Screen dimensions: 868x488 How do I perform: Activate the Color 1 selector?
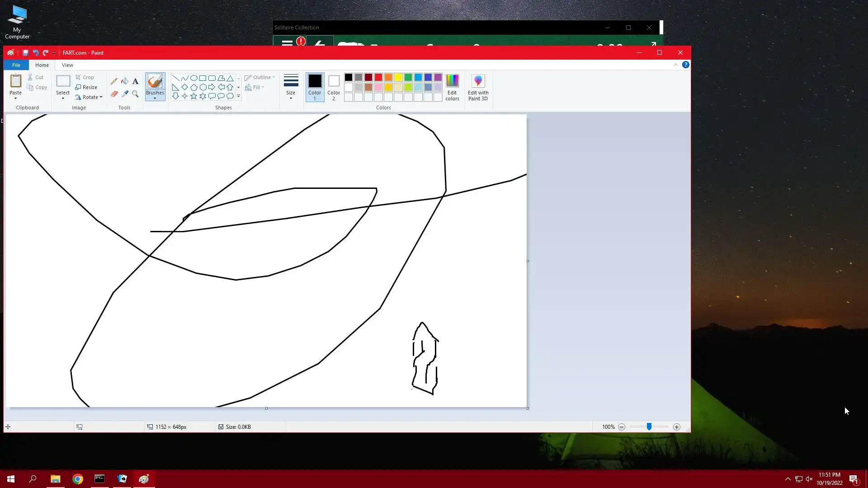coord(315,87)
